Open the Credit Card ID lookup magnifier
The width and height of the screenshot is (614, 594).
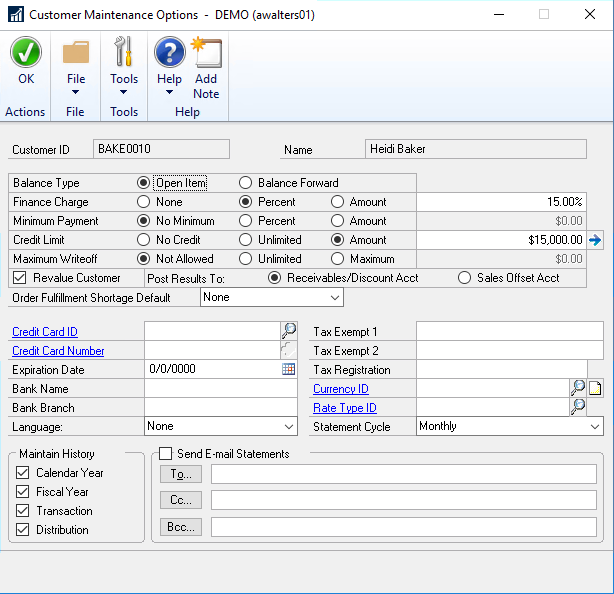click(x=289, y=331)
